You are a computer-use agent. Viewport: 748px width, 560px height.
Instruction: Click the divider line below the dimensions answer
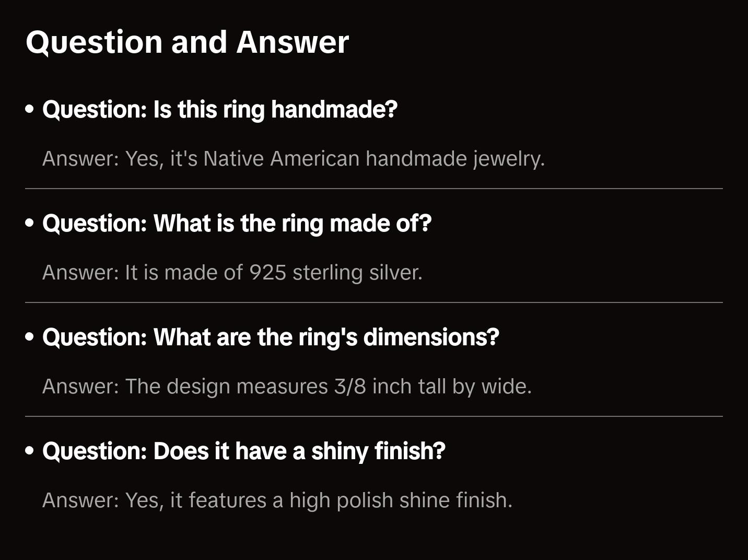point(374,416)
